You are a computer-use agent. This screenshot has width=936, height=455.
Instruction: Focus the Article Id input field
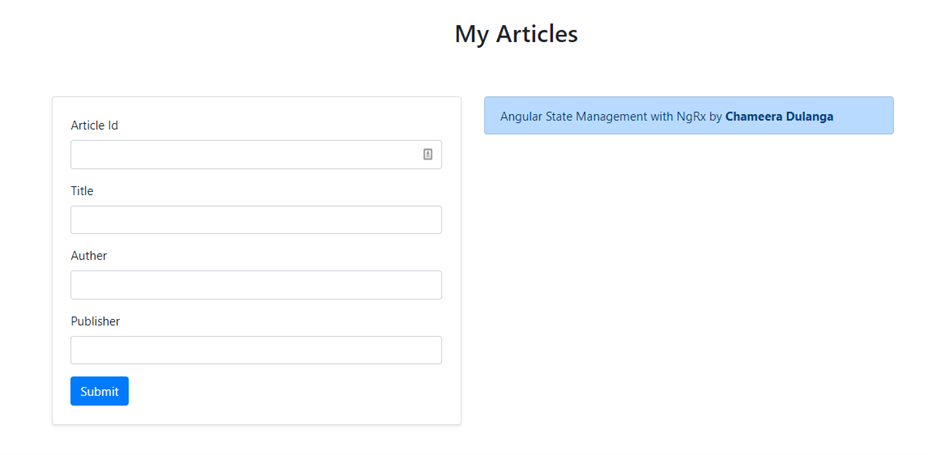point(245,155)
